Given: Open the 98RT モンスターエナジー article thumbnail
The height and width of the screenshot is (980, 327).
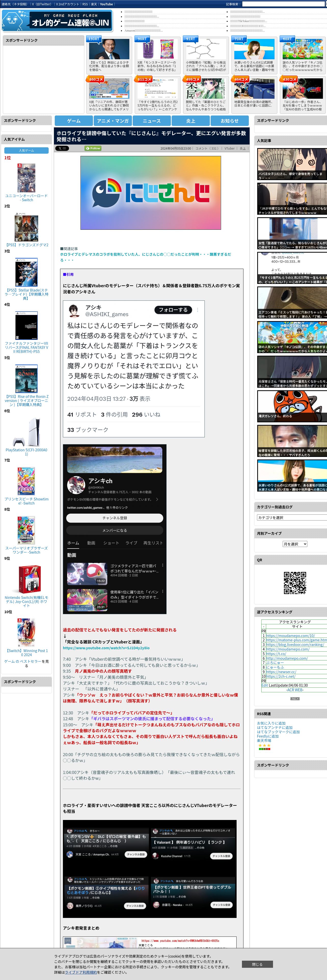Looking at the screenshot, I should click(x=158, y=49).
